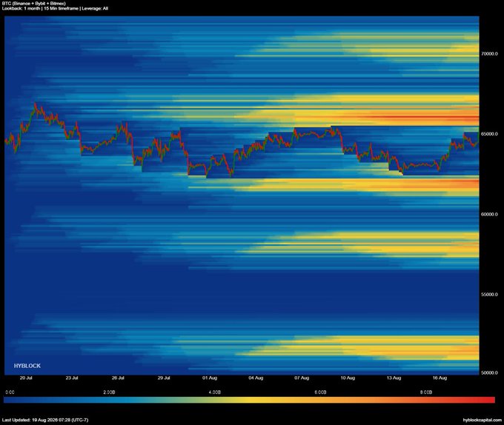Viewport: 504px width, 425px height.
Task: Click the 50000.0 price axis label
Action: [489, 372]
